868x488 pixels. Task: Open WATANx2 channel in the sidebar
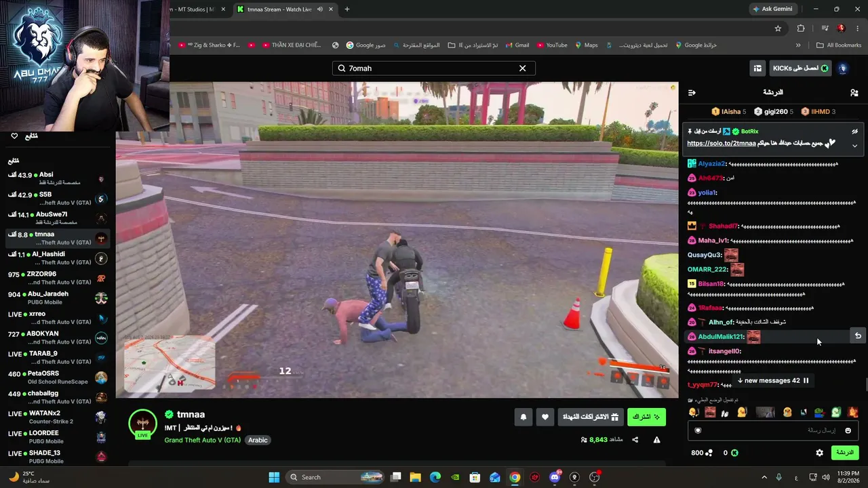coord(58,418)
